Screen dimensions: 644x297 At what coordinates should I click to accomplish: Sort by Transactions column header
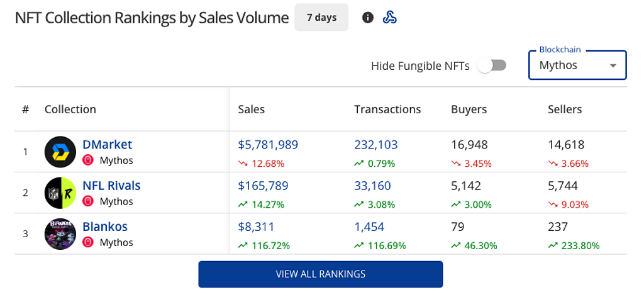[x=387, y=109]
